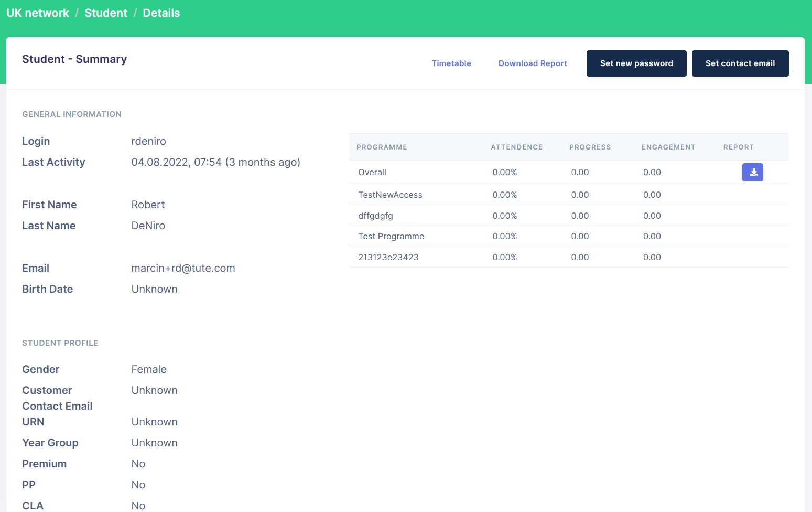Click the Report column header
This screenshot has height=512, width=812.
[x=738, y=147]
